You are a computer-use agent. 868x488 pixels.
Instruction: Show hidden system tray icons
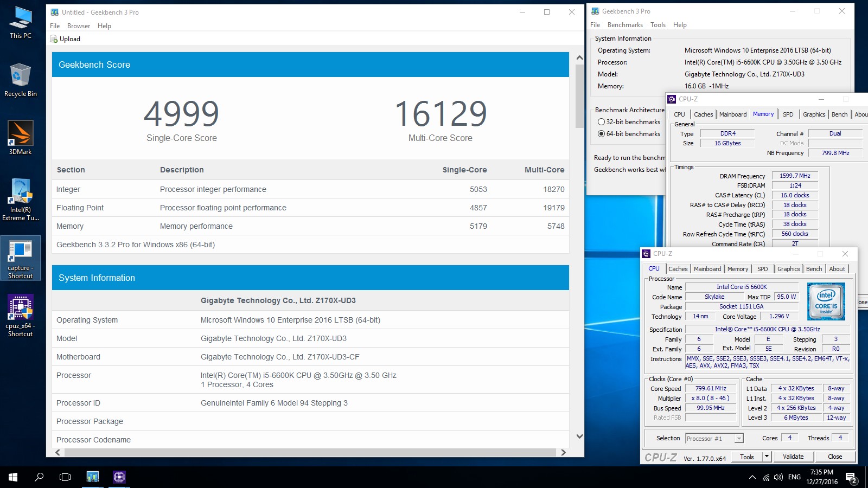tap(752, 477)
